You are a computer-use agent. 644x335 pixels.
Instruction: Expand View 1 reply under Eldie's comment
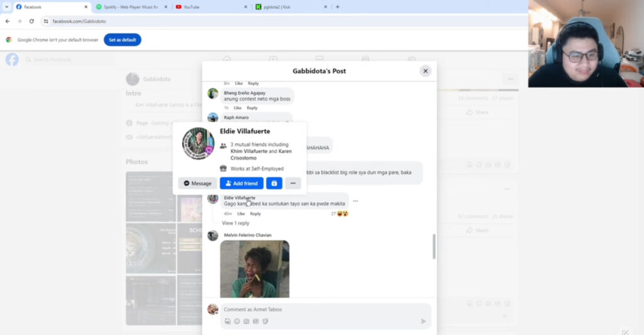point(235,223)
